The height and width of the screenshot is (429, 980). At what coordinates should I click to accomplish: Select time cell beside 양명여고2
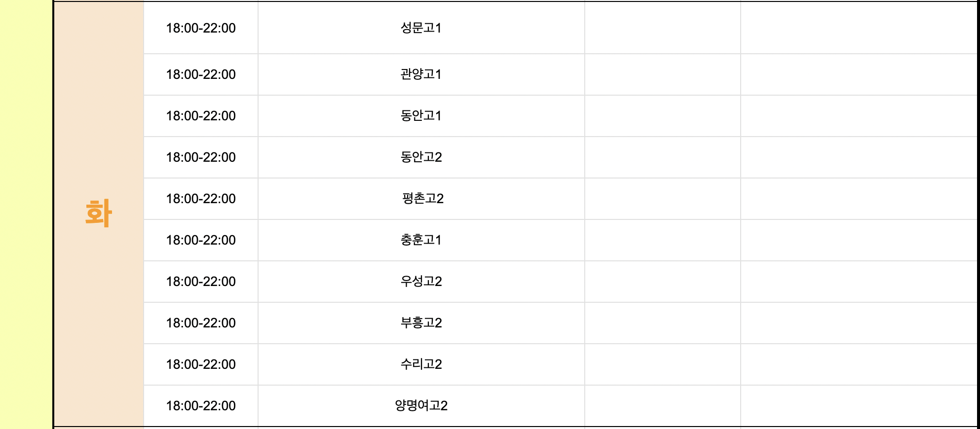coord(201,406)
